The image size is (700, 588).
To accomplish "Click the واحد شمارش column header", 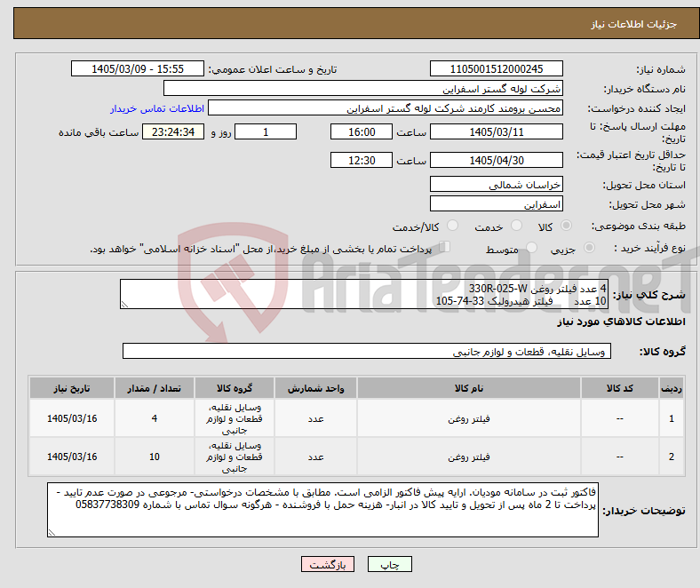I will point(315,388).
